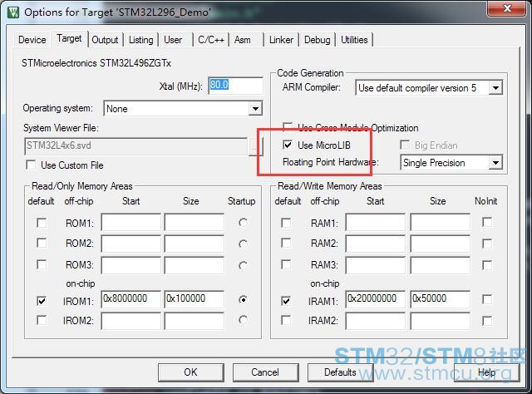Check the Use Custom File checkbox
Screen dimensions: 532x394
(x=31, y=165)
